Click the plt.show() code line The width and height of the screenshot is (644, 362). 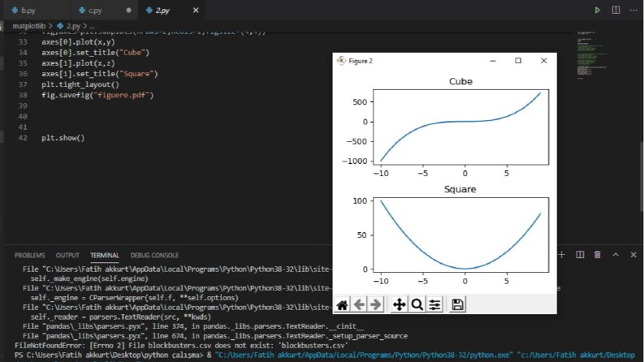(x=63, y=138)
